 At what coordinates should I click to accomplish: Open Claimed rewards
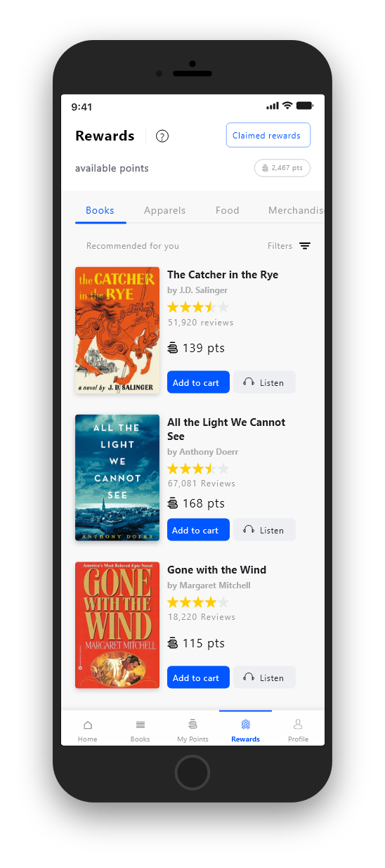point(268,136)
